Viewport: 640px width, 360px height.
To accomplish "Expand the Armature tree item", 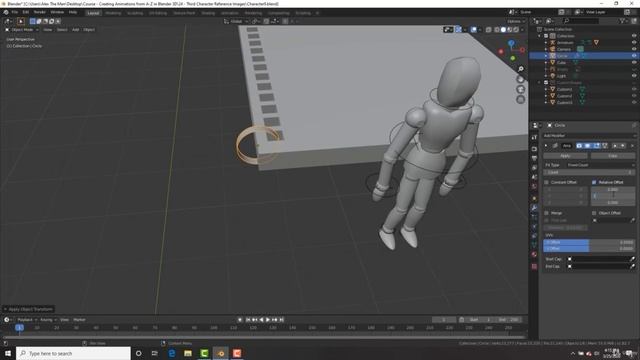I will (546, 42).
